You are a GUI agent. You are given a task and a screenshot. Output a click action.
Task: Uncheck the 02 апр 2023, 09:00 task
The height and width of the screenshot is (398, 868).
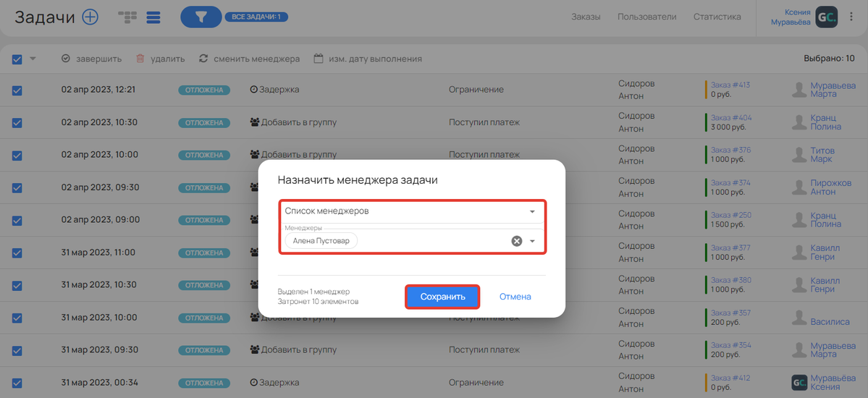pos(17,220)
